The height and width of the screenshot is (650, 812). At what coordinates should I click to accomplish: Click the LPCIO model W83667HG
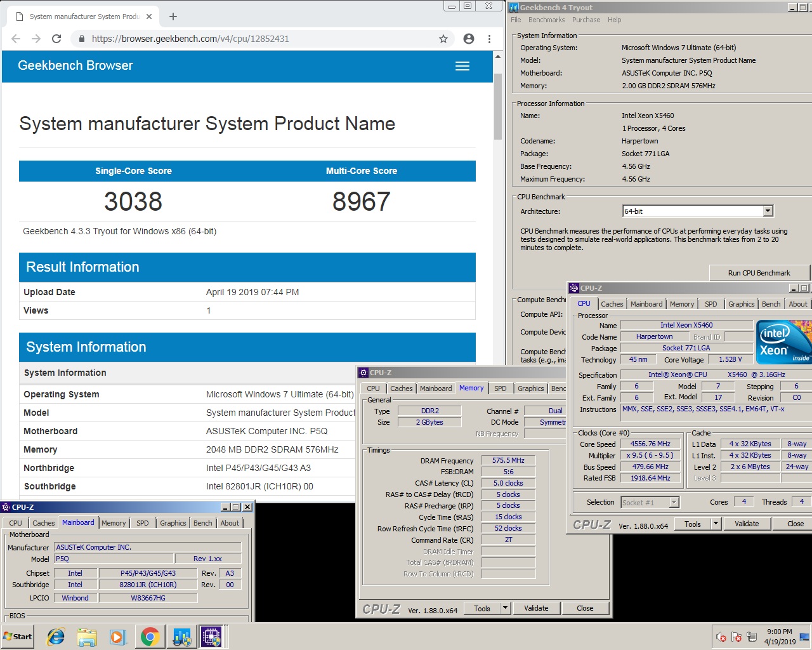148,598
